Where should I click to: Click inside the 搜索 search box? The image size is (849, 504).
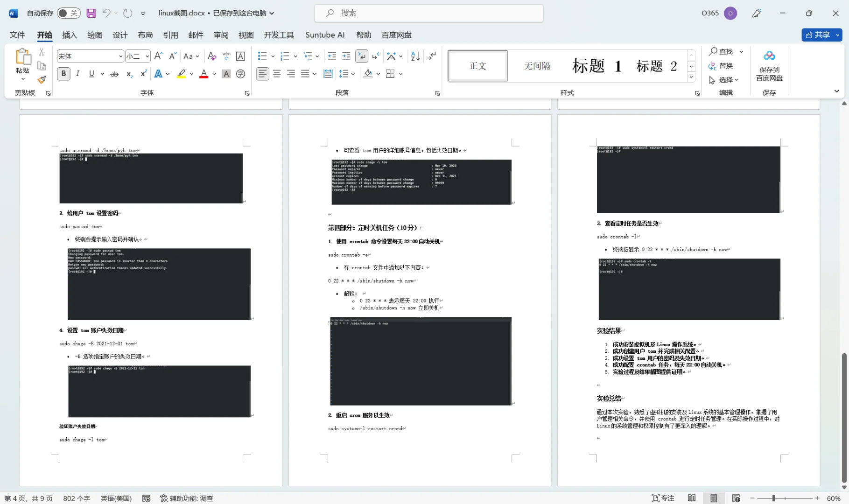(x=428, y=13)
